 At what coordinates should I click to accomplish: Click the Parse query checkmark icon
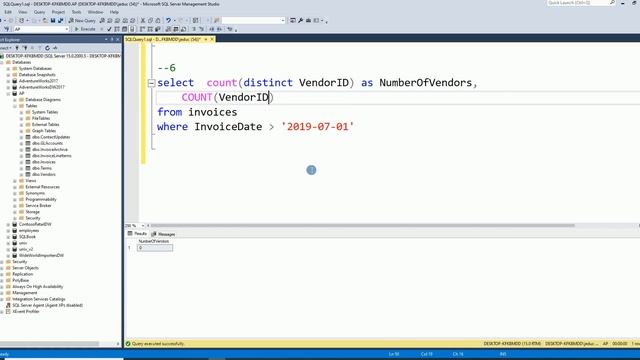[x=109, y=29]
